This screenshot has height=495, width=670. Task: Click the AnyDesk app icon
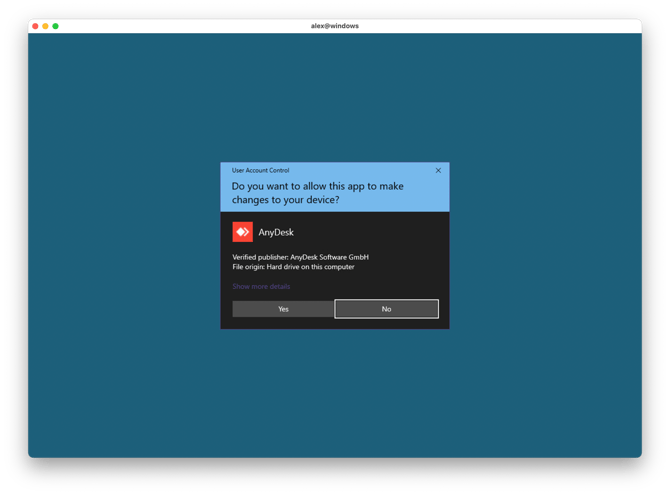point(243,232)
